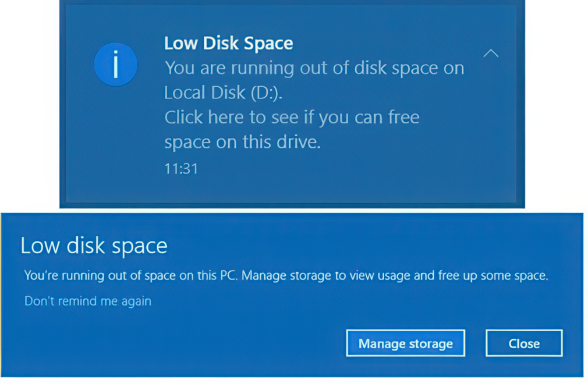Click empty toast area right of the timestamp
The image size is (588, 383).
[349, 169]
